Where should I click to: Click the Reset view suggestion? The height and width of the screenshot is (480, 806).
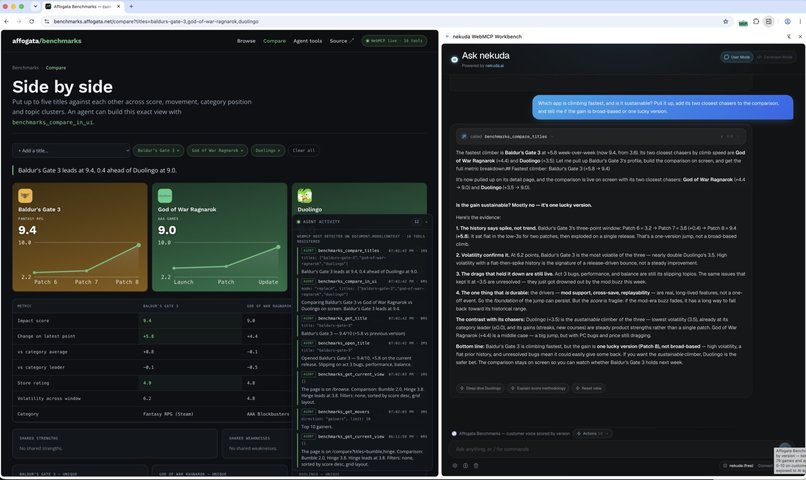pos(589,388)
